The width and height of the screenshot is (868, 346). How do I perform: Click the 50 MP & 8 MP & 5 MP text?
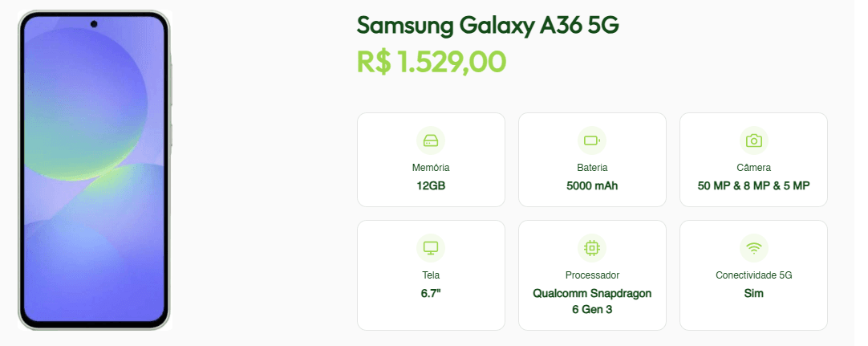[753, 186]
